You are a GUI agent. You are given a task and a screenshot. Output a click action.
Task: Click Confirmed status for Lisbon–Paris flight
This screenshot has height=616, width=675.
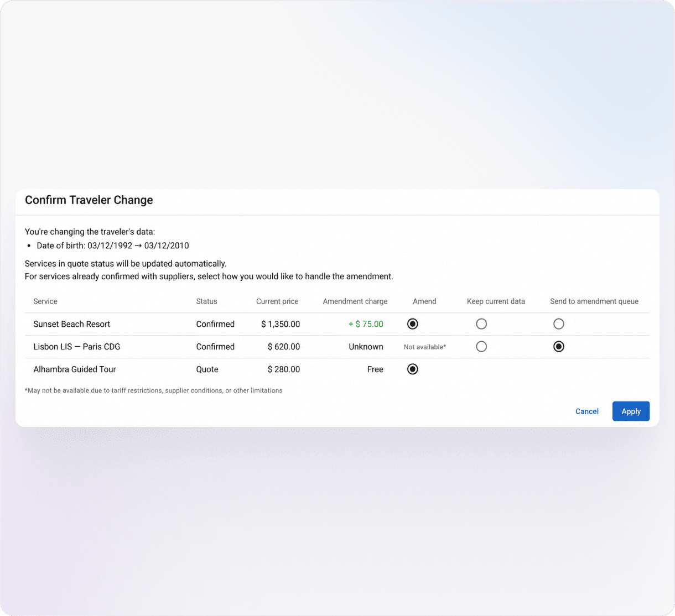tap(215, 347)
